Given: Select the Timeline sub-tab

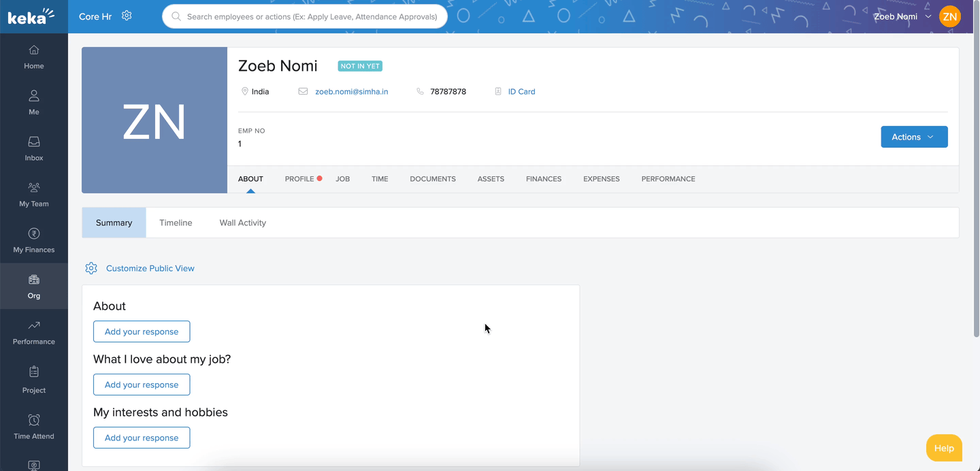Looking at the screenshot, I should tap(176, 223).
